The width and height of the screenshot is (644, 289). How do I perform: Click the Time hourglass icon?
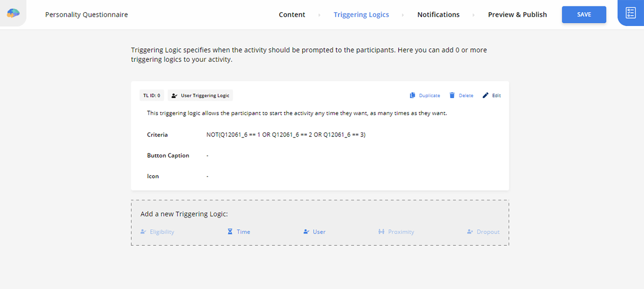230,232
